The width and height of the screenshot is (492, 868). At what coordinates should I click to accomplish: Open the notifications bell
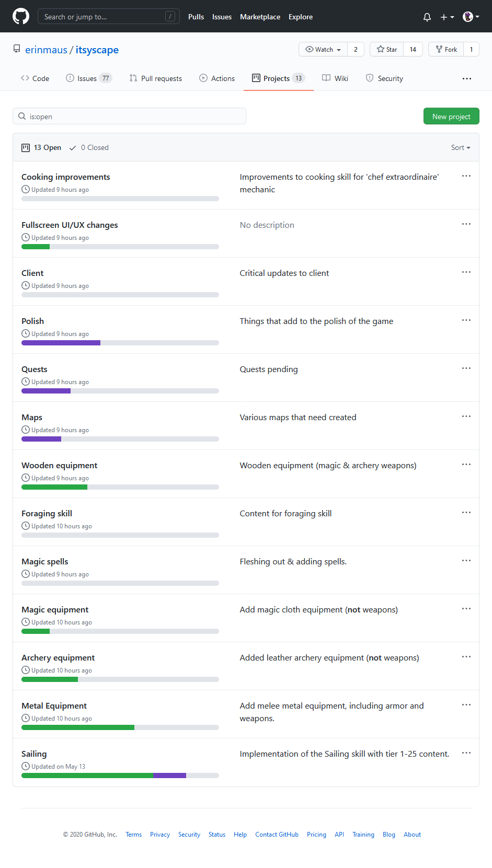427,17
